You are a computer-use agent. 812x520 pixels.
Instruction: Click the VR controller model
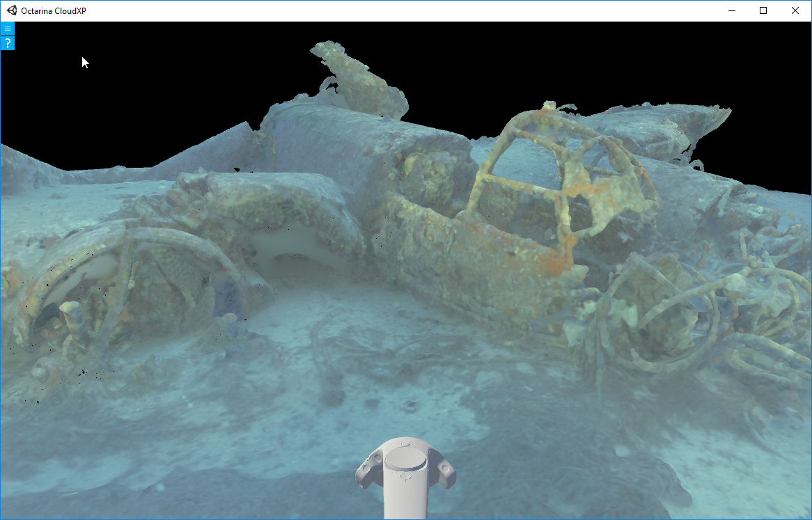click(405, 477)
